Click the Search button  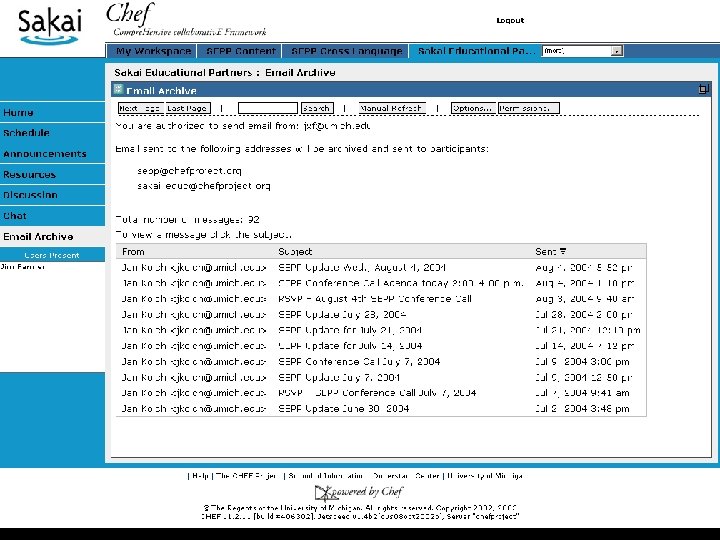(317, 108)
